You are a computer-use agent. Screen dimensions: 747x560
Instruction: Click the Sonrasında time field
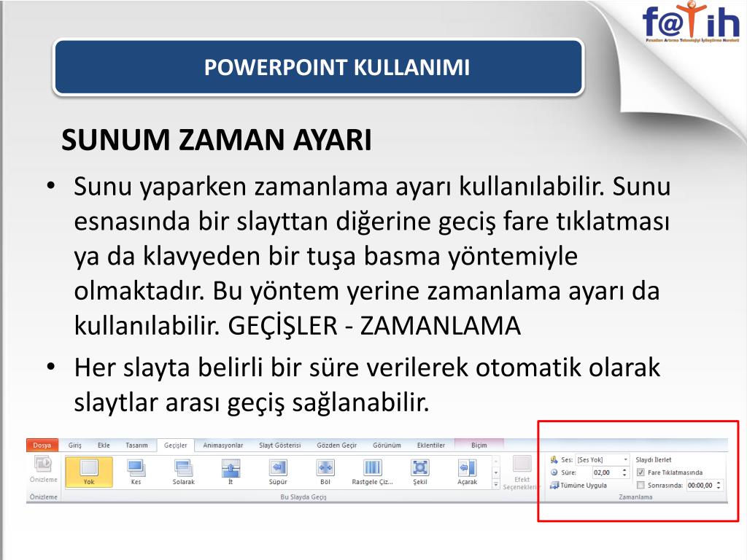point(701,485)
